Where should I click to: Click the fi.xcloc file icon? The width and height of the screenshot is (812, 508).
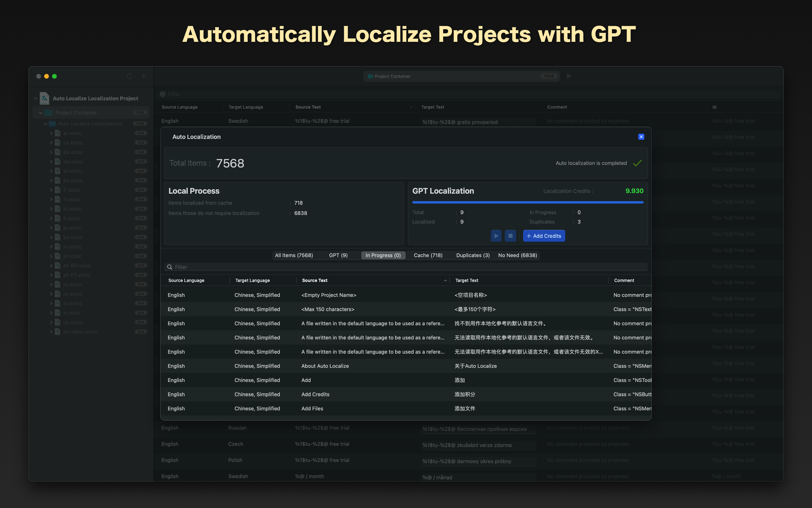[58, 190]
